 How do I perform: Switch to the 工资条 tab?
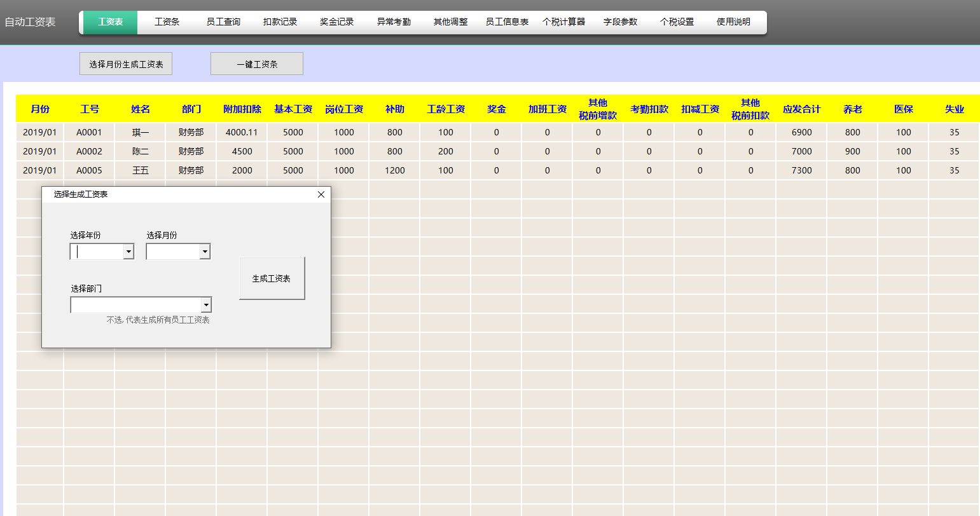click(x=166, y=21)
